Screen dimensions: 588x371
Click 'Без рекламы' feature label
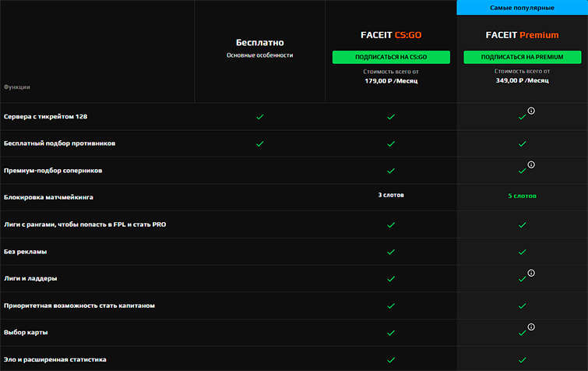pyautogui.click(x=25, y=252)
